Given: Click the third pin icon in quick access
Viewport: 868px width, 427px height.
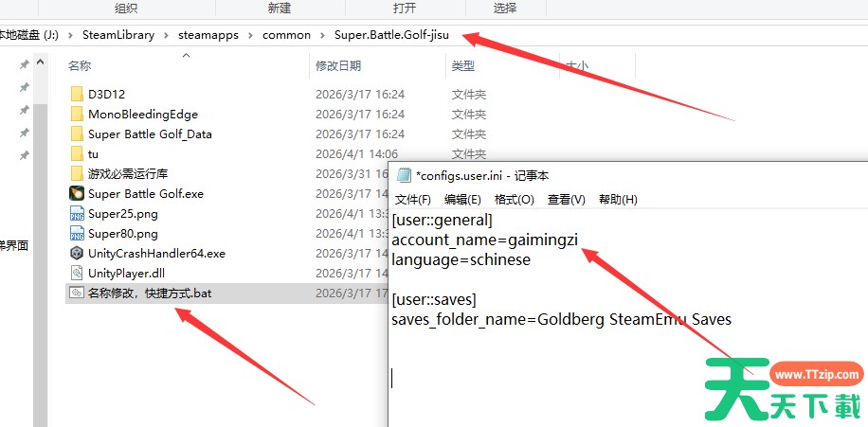Looking at the screenshot, I should (24, 110).
